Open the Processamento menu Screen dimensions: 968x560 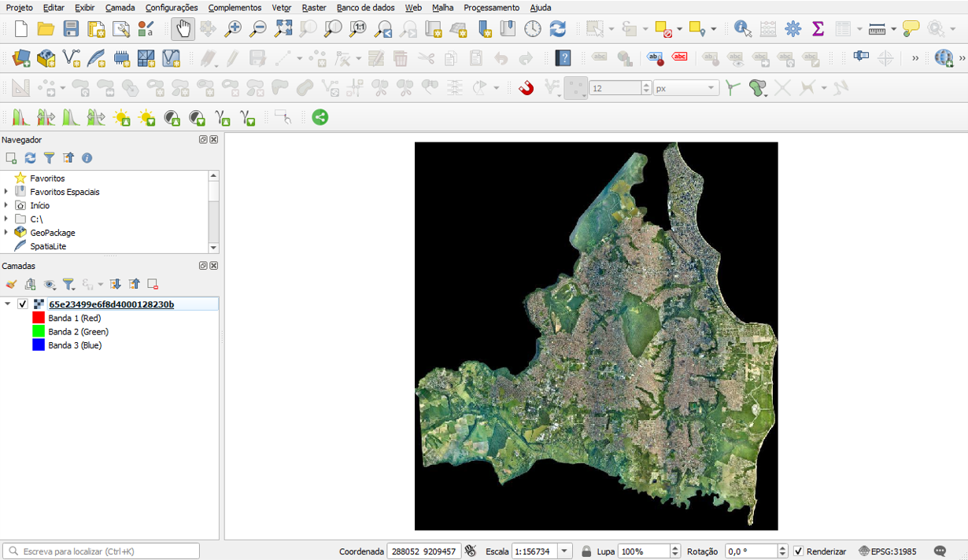pyautogui.click(x=491, y=8)
